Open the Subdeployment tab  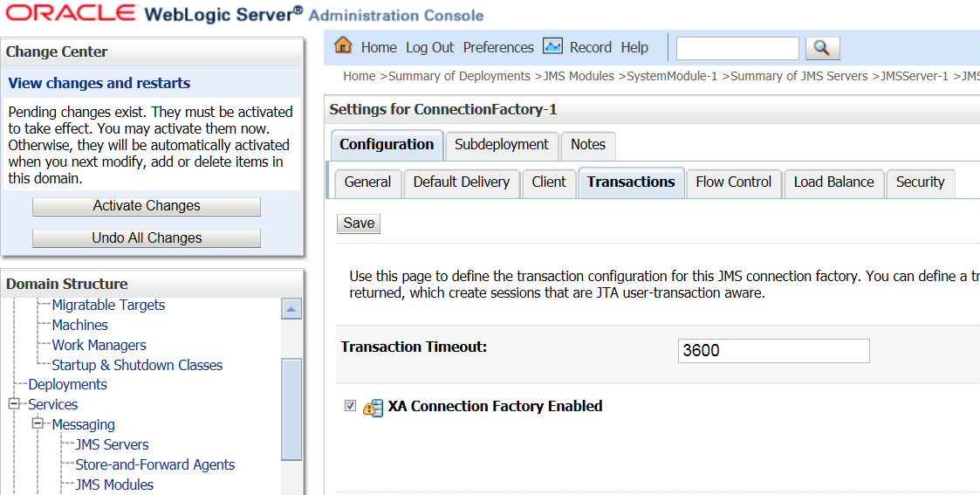[x=501, y=144]
